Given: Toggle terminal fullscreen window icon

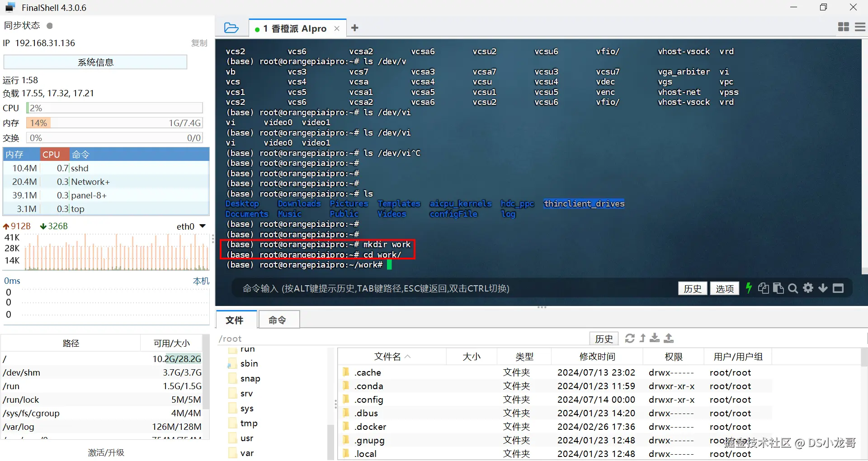Looking at the screenshot, I should (838, 288).
